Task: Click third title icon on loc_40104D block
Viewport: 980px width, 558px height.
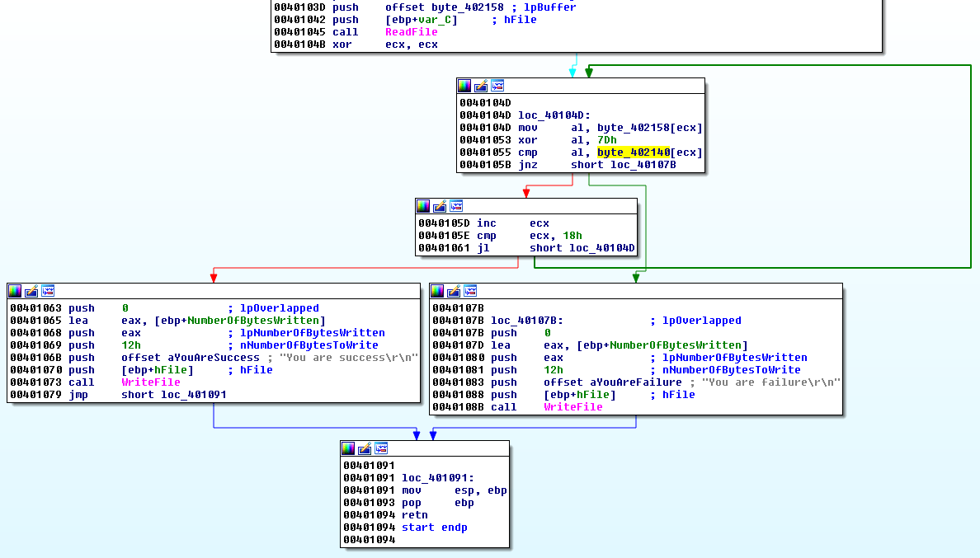Action: (x=497, y=86)
